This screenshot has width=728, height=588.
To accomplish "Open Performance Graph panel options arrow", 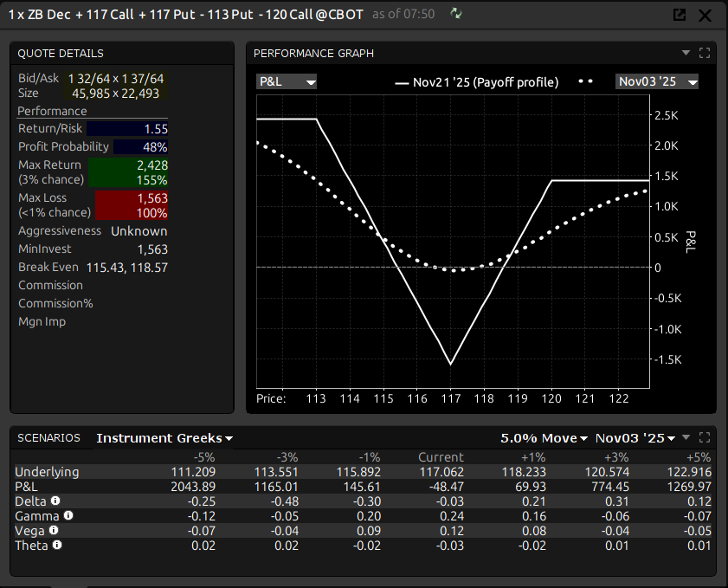I will 686,53.
